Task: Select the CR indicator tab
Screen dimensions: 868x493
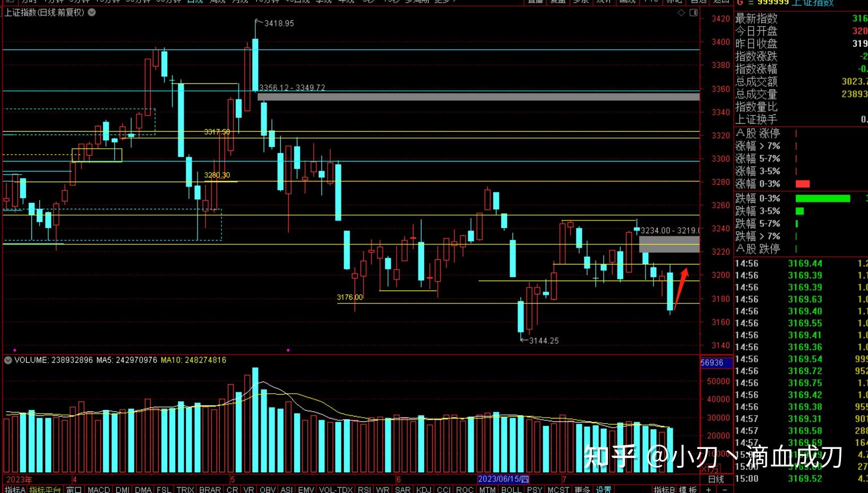Action: click(232, 489)
